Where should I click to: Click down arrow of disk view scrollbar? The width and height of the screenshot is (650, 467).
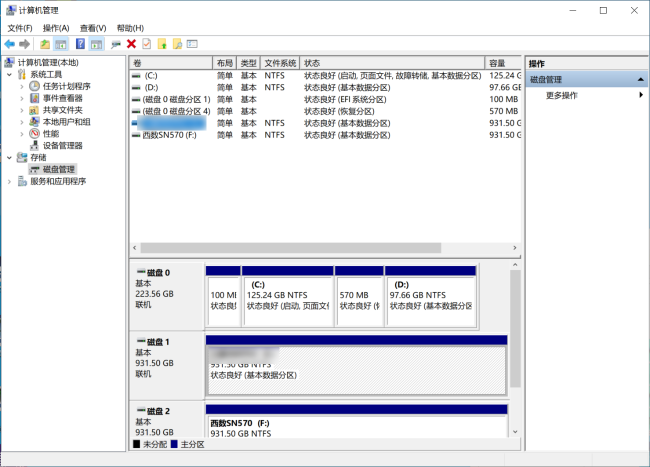point(515,432)
